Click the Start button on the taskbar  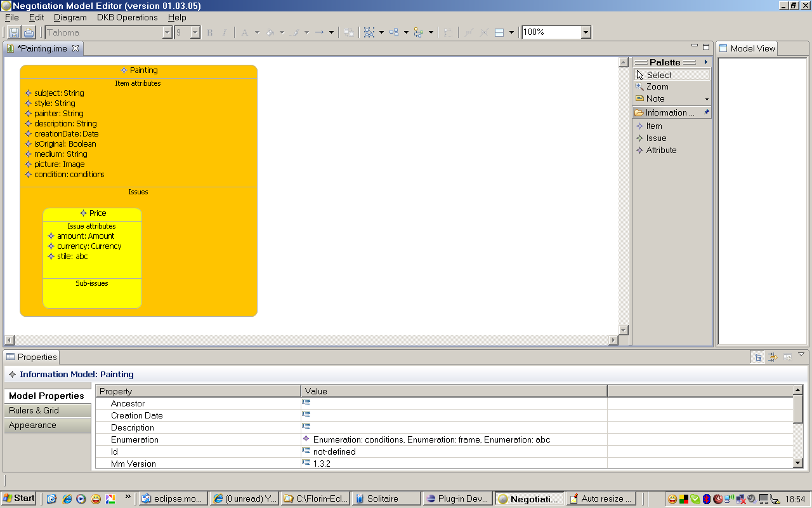19,498
